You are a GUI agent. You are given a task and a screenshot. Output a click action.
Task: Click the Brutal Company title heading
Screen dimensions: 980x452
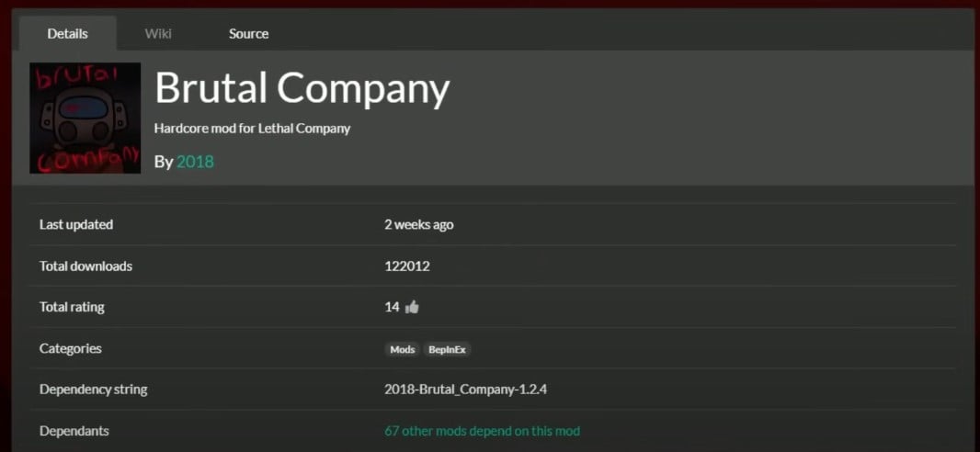[302, 88]
